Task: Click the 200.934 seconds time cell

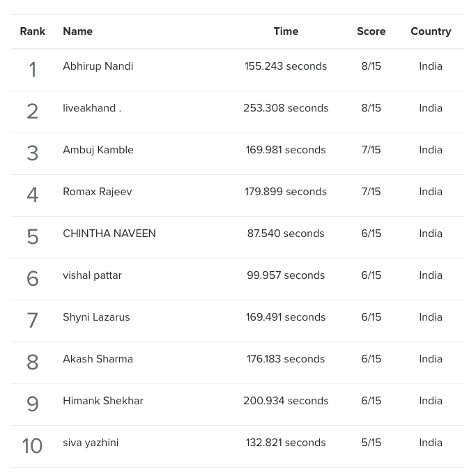Action: click(286, 401)
